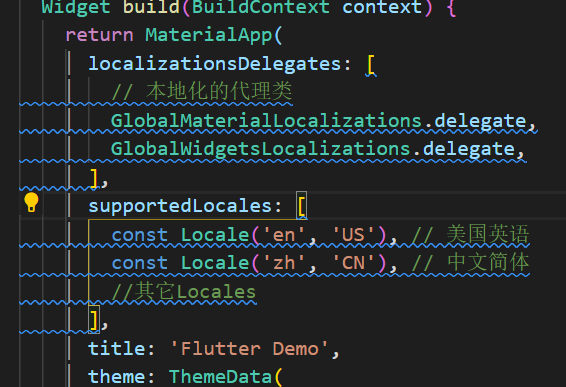
Task: Click the comment 本地化的代理类
Action: tap(202, 91)
